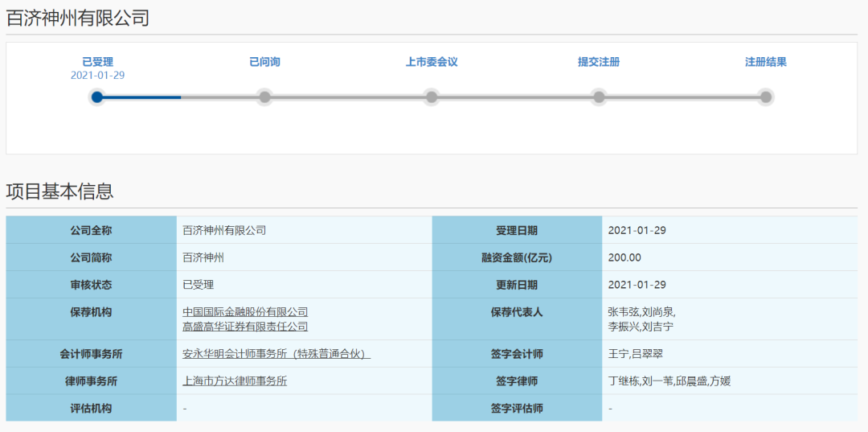
Task: Select the 已受理 progress step marker
Action: pos(97,97)
